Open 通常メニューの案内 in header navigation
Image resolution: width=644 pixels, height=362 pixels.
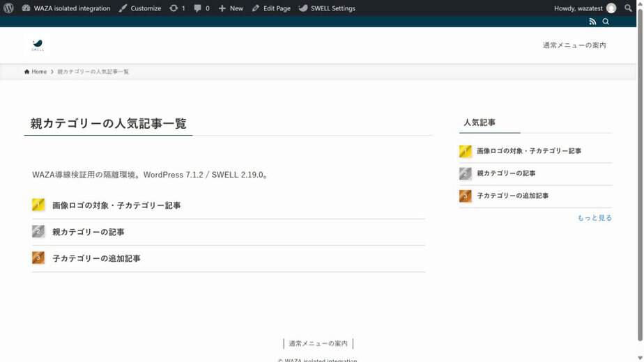(574, 45)
